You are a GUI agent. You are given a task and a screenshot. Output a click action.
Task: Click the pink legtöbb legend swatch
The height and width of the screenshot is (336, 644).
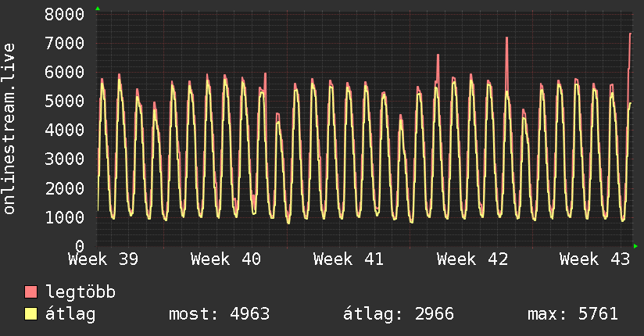(30, 291)
